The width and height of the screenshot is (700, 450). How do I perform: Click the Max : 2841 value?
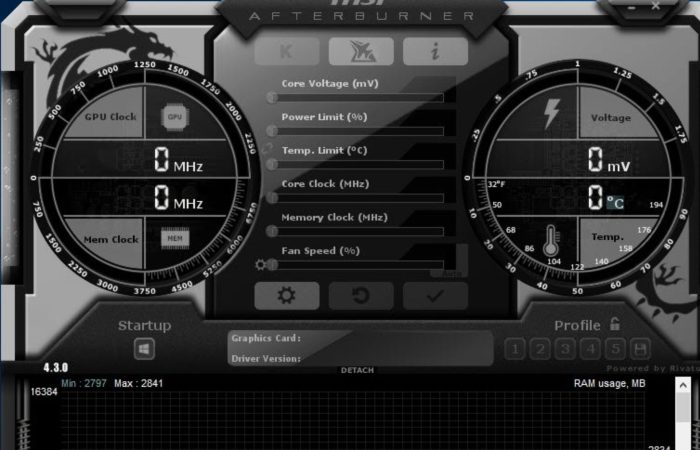click(x=138, y=383)
